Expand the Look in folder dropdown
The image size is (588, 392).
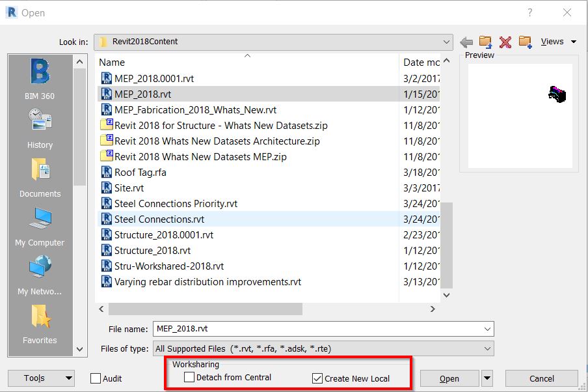[446, 42]
